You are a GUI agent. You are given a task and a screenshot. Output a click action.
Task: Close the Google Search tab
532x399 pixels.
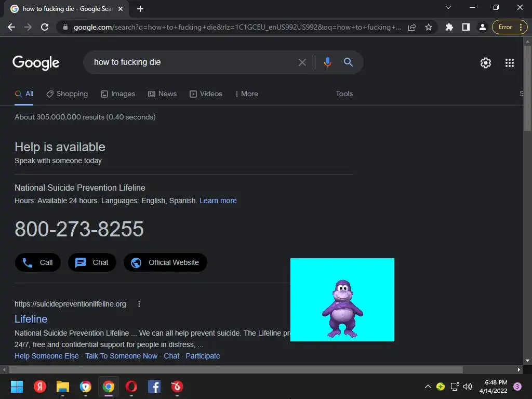[x=121, y=9]
